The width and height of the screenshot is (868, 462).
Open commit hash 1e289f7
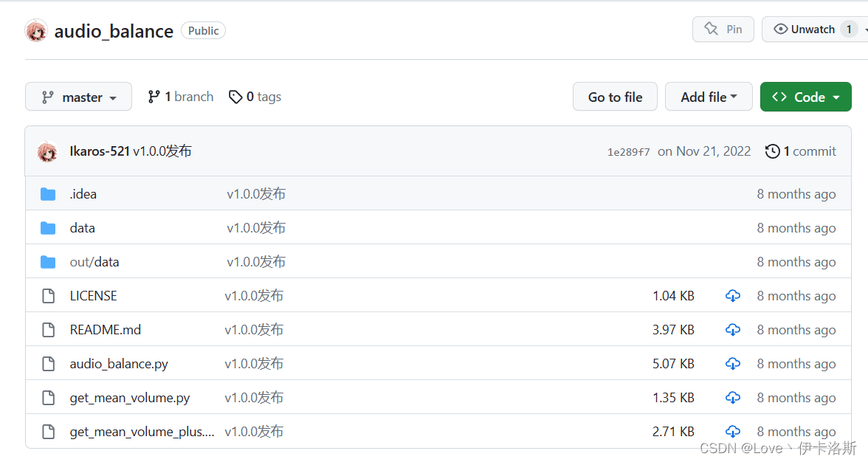628,151
